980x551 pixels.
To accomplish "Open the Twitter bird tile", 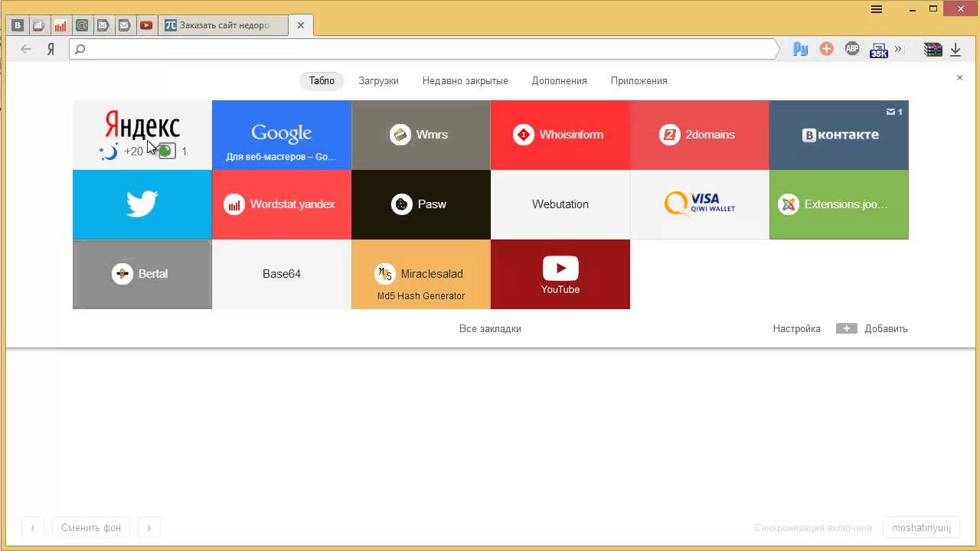I will pos(142,204).
